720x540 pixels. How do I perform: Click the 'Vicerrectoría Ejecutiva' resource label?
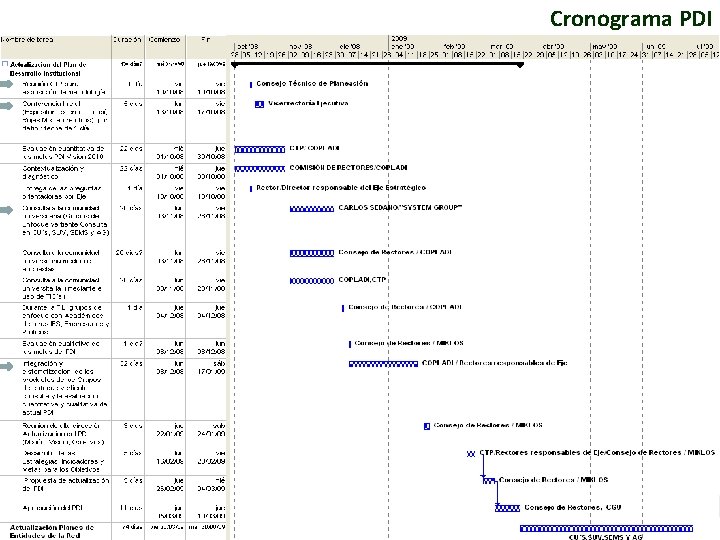[308, 103]
